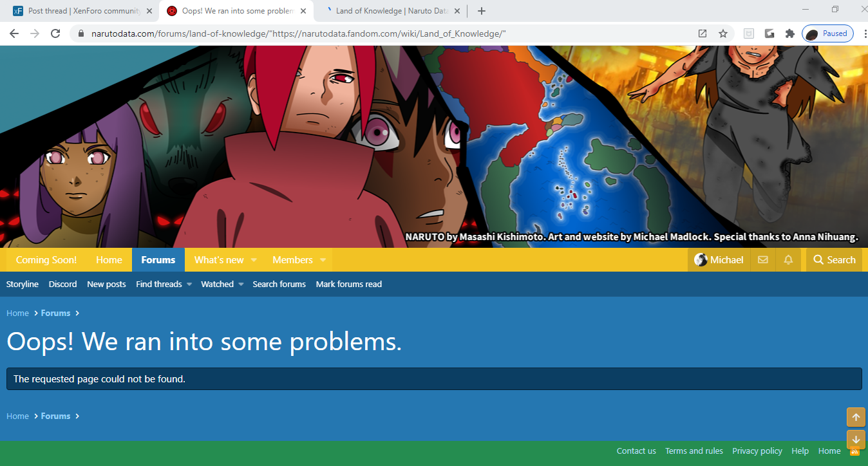Open the Members nav item
The height and width of the screenshot is (466, 868).
(292, 260)
